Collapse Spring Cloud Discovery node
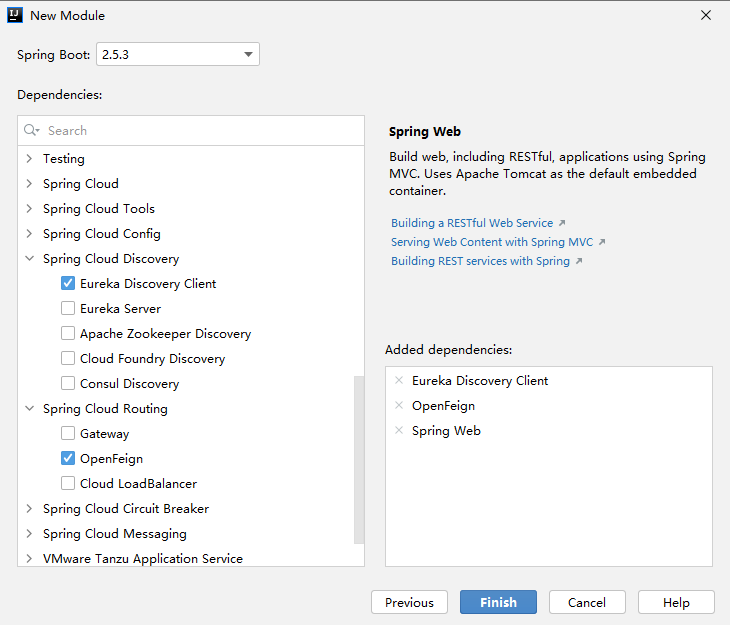This screenshot has height=625, width=730. (29, 258)
